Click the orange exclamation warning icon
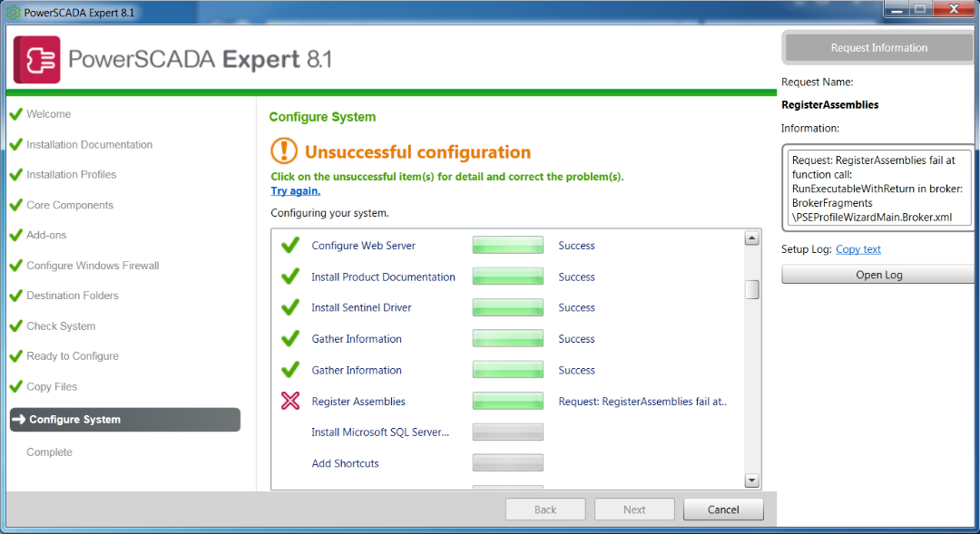The width and height of the screenshot is (980, 534). point(284,151)
